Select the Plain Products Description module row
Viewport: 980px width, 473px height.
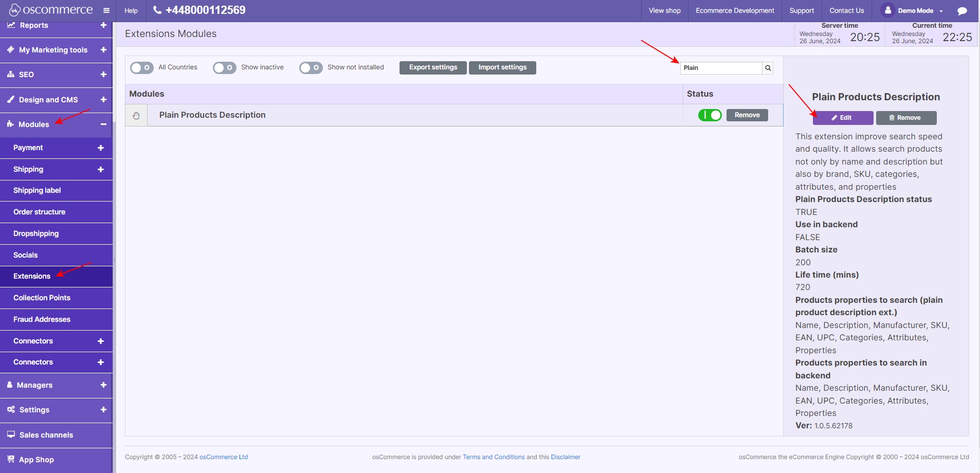point(454,115)
